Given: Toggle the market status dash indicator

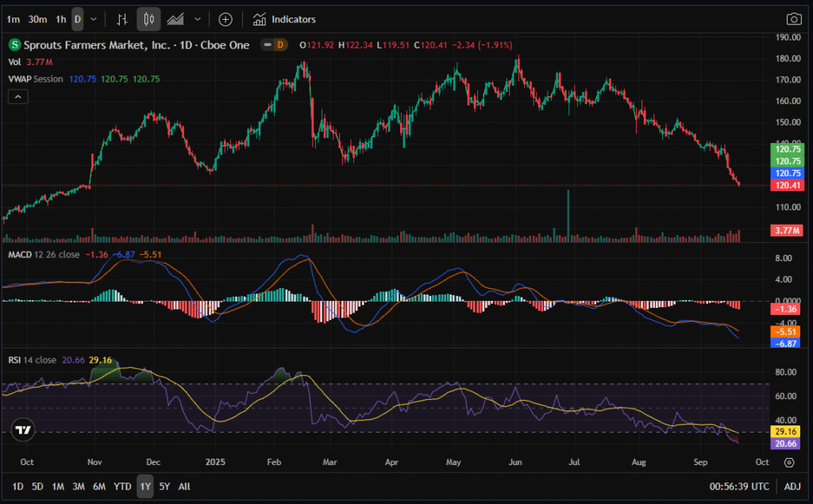Looking at the screenshot, I should tap(268, 45).
